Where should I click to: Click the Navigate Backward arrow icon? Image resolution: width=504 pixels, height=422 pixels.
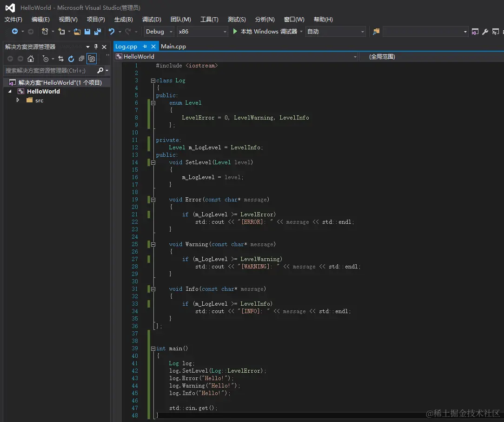(15, 32)
